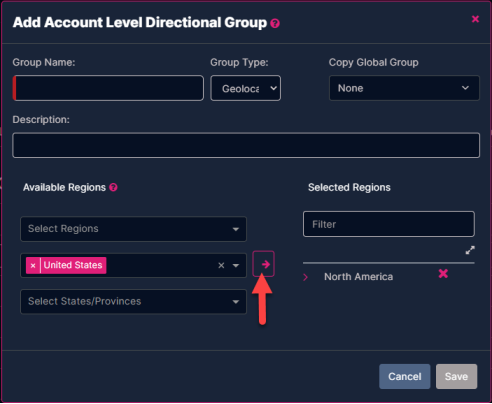The width and height of the screenshot is (492, 404).
Task: Click the help icon beside the dialog title
Action: point(275,23)
